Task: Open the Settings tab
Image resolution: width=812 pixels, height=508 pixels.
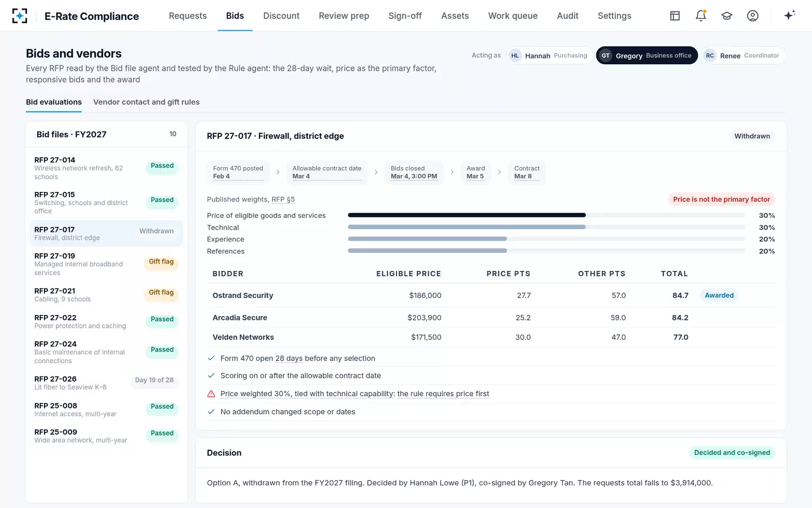Action: (615, 16)
